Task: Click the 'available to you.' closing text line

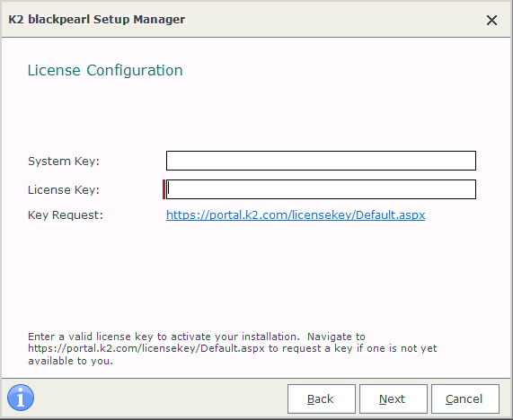Action: tap(70, 361)
